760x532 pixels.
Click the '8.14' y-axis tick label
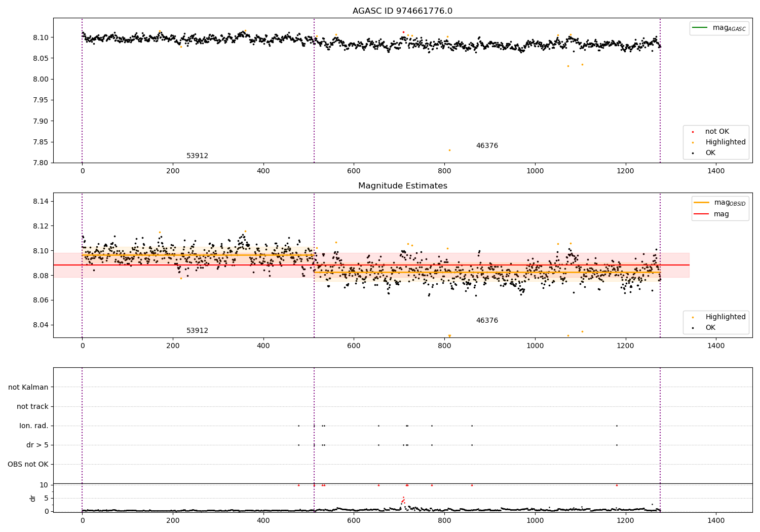(41, 202)
